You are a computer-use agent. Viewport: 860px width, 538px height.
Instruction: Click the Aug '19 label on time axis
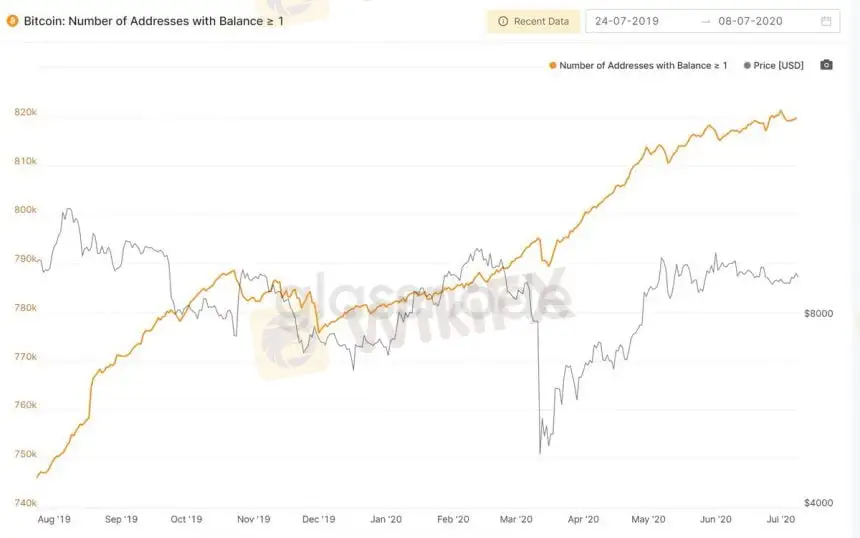click(x=54, y=519)
